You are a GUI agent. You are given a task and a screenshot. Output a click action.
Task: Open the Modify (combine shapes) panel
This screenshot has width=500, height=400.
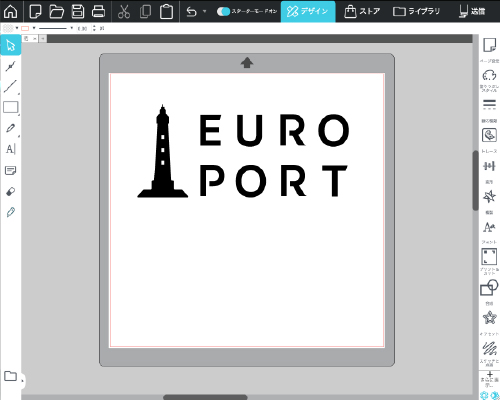489,288
